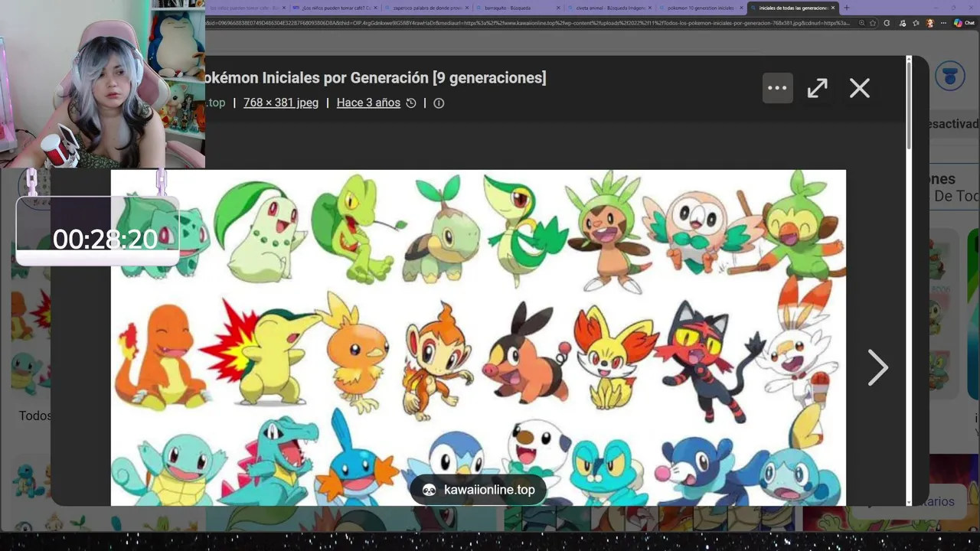Open the favorites list toolbar icon

coord(916,23)
